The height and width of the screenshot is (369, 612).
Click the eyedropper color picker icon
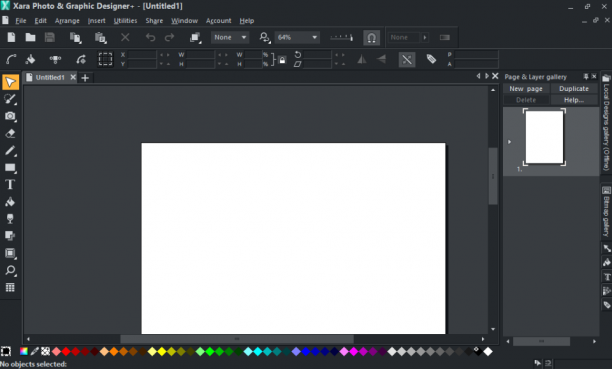point(35,351)
